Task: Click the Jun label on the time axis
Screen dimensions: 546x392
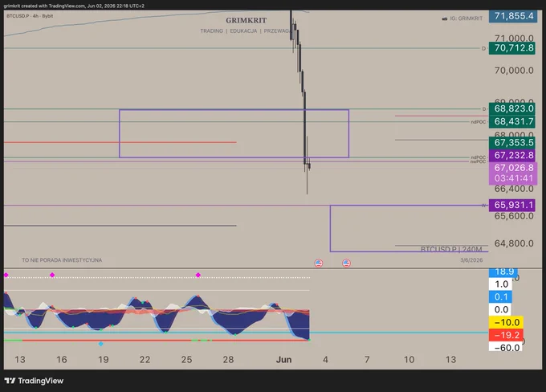Action: click(283, 360)
